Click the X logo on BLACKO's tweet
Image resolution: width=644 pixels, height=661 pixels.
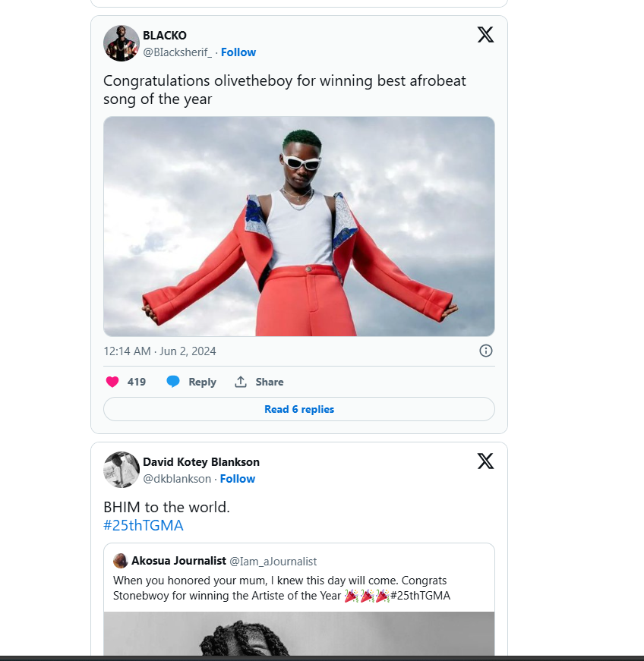tap(485, 34)
